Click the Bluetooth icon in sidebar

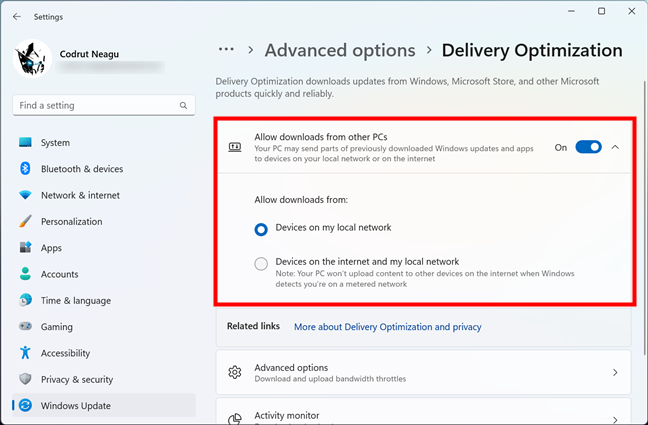click(25, 169)
